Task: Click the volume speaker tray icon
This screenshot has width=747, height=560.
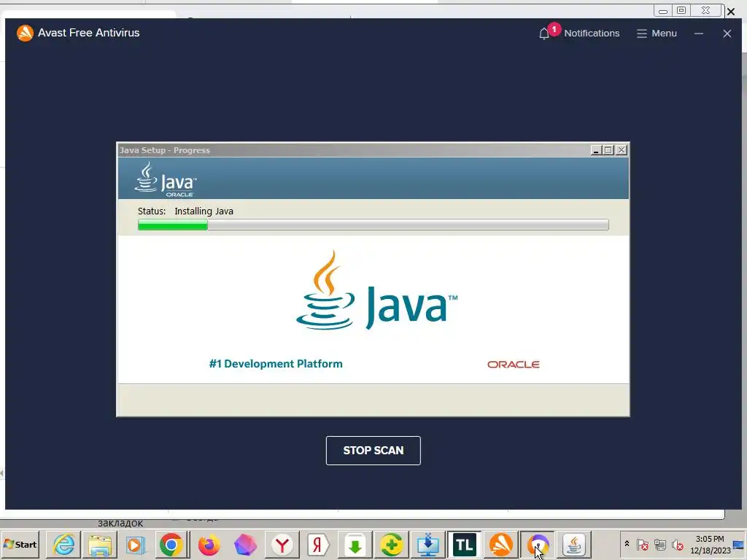Action: coord(677,544)
